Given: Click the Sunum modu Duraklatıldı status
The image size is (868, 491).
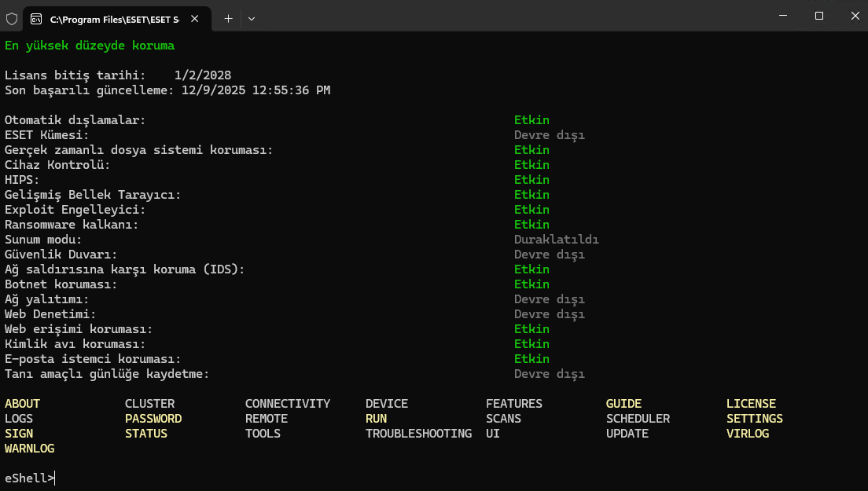Looking at the screenshot, I should [556, 240].
